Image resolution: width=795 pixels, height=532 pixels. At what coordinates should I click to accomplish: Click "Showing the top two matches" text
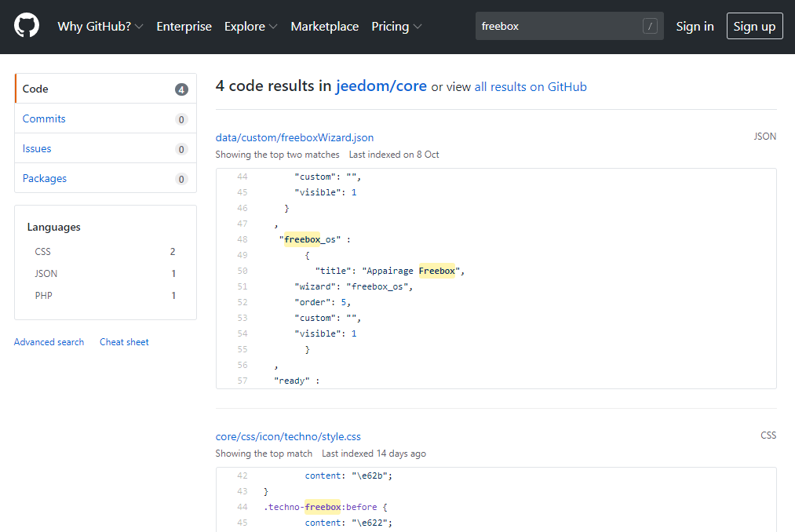(x=277, y=155)
